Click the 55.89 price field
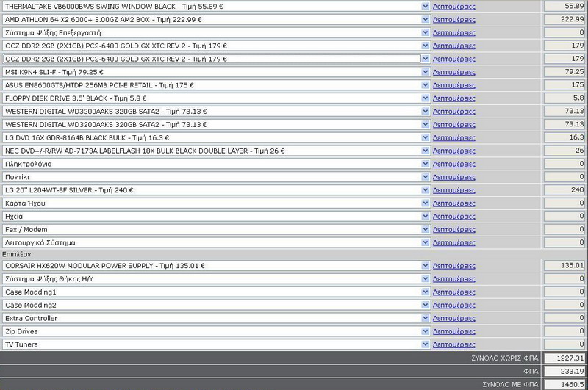This screenshot has width=588, height=390. point(564,6)
